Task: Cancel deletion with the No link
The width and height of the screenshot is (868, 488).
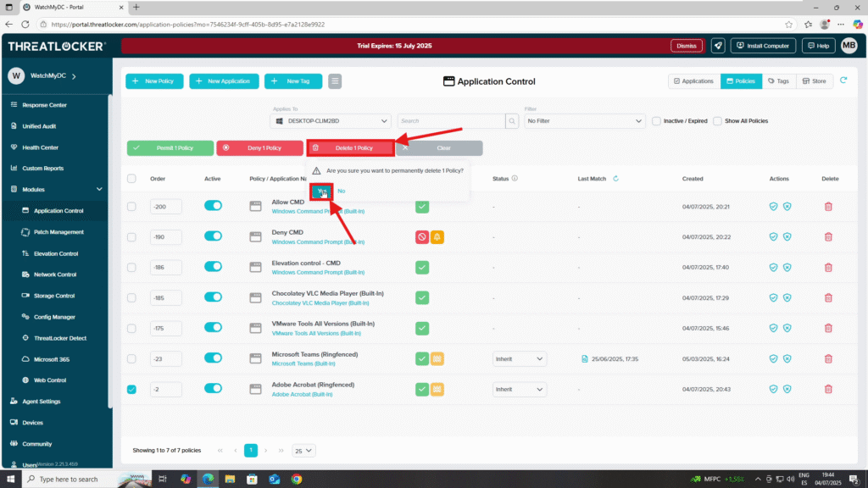Action: [341, 191]
